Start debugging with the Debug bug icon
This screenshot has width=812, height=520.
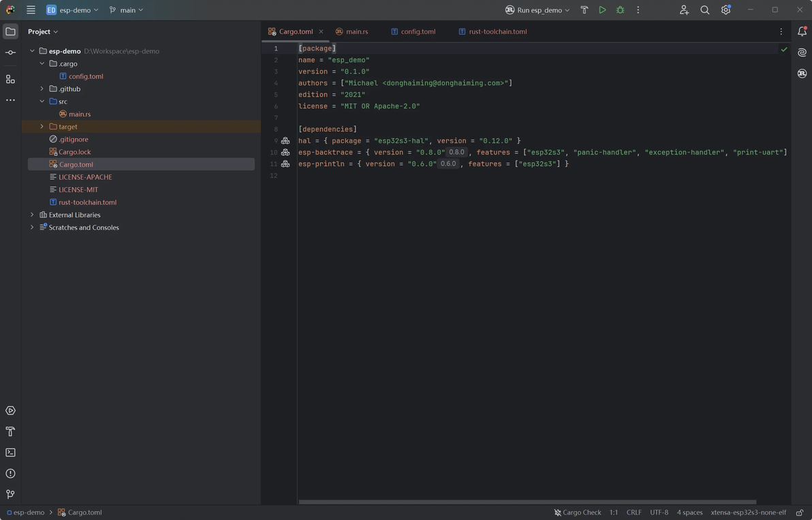(x=620, y=10)
